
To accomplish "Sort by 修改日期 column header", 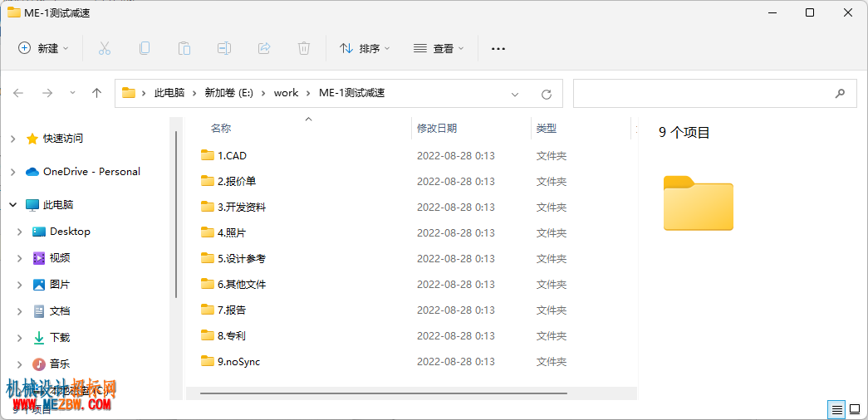I will [437, 129].
